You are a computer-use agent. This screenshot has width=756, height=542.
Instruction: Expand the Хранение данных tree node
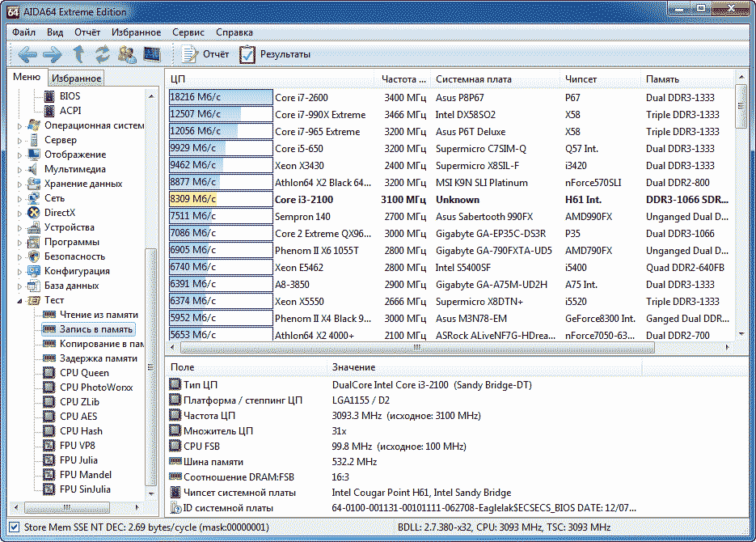point(19,184)
